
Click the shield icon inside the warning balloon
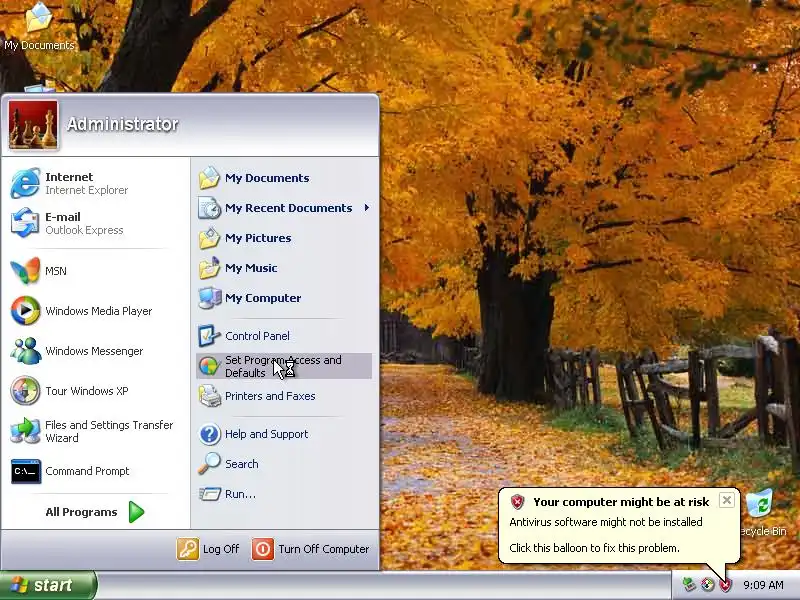(x=517, y=502)
